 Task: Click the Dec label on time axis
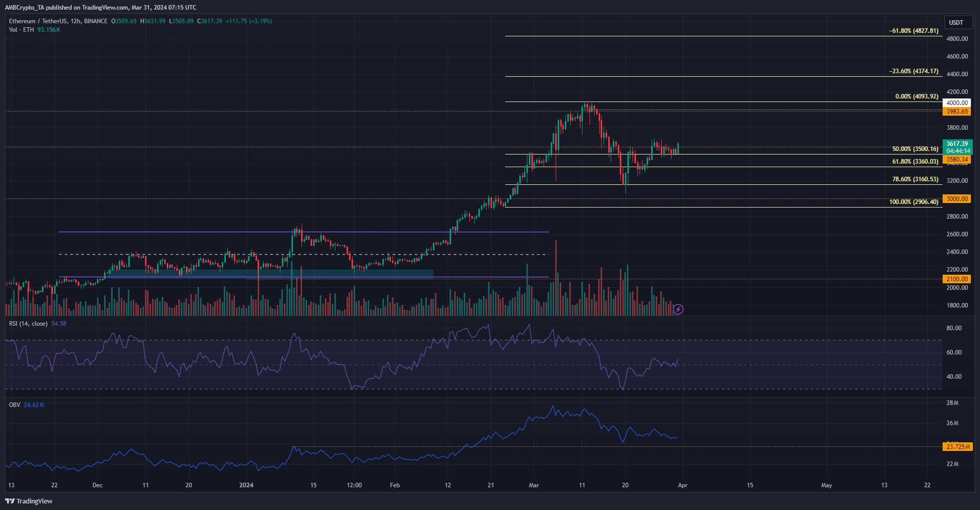coord(97,485)
